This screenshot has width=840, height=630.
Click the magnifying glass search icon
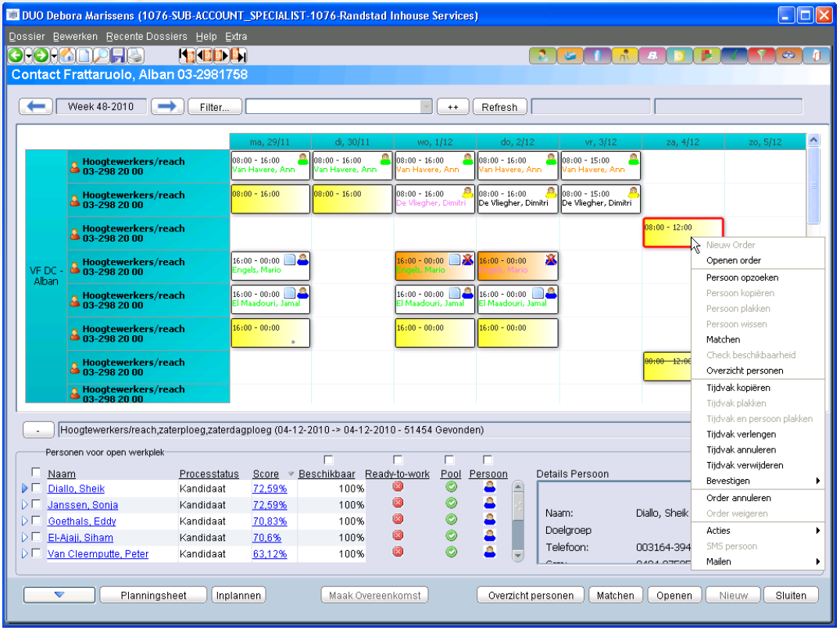[101, 55]
